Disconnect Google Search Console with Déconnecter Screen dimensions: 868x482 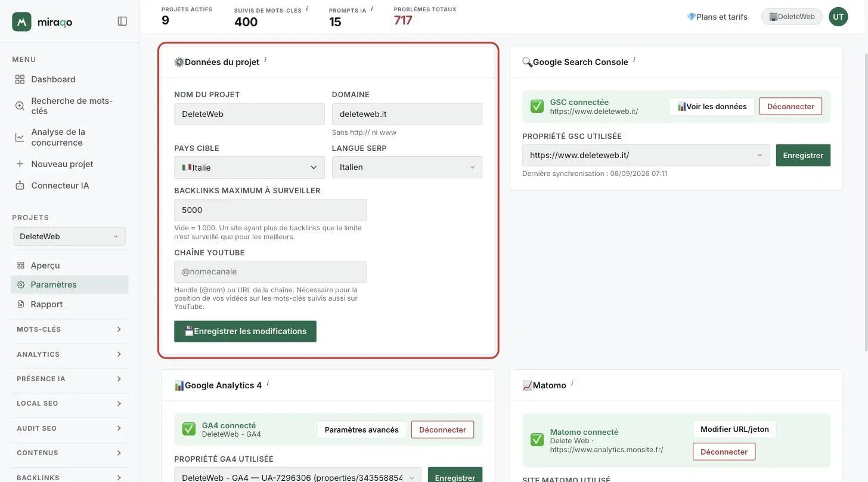point(790,106)
